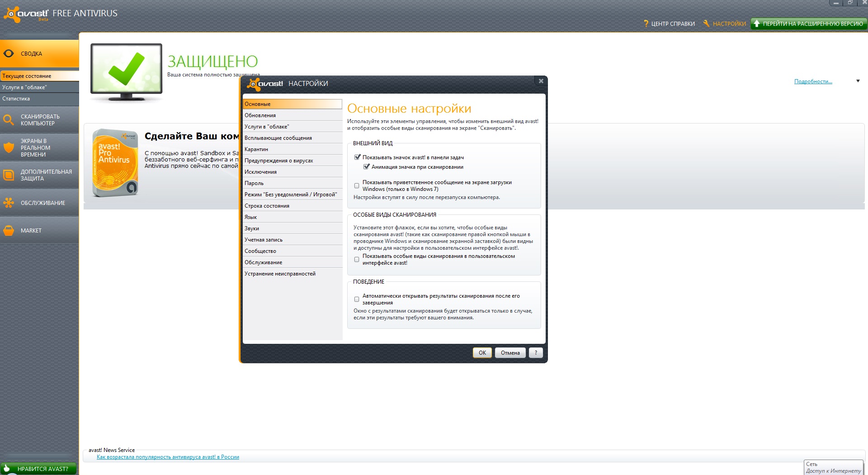The height and width of the screenshot is (475, 868).
Task: Click the question mark icon near Центр справки
Action: click(x=646, y=24)
